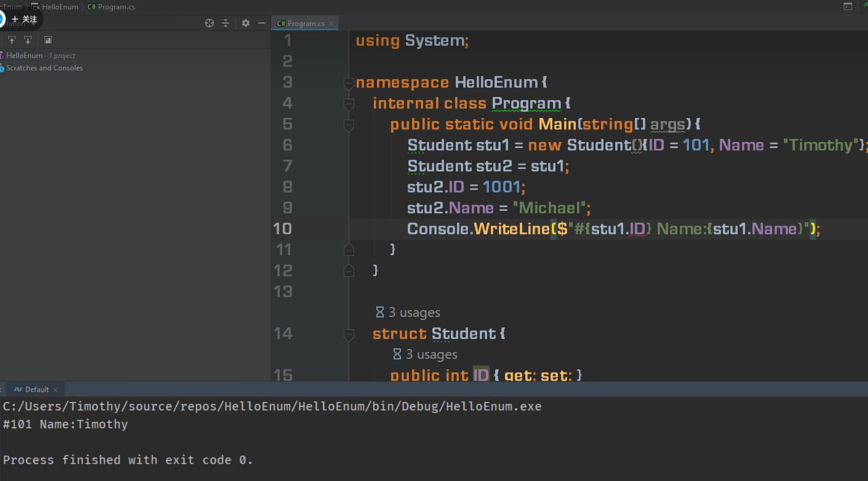Click the preview file icon in Solution toolbar
Viewport: 868px width, 481px height.
coord(48,40)
